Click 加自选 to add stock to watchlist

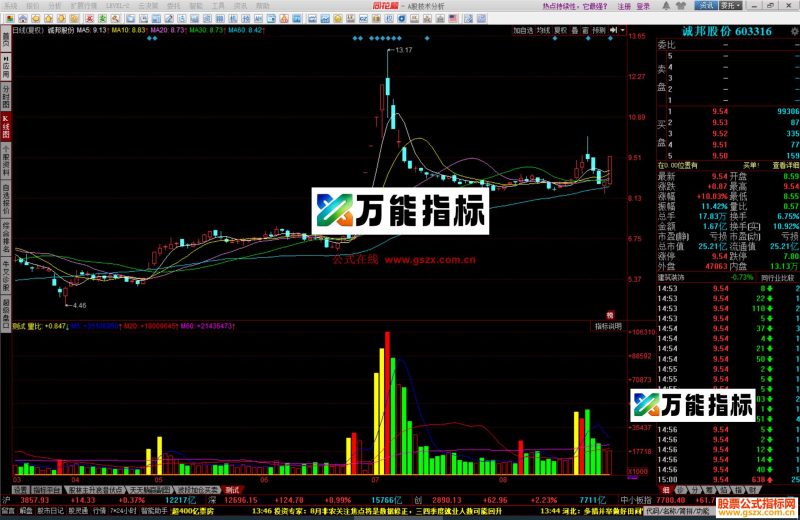(523, 31)
